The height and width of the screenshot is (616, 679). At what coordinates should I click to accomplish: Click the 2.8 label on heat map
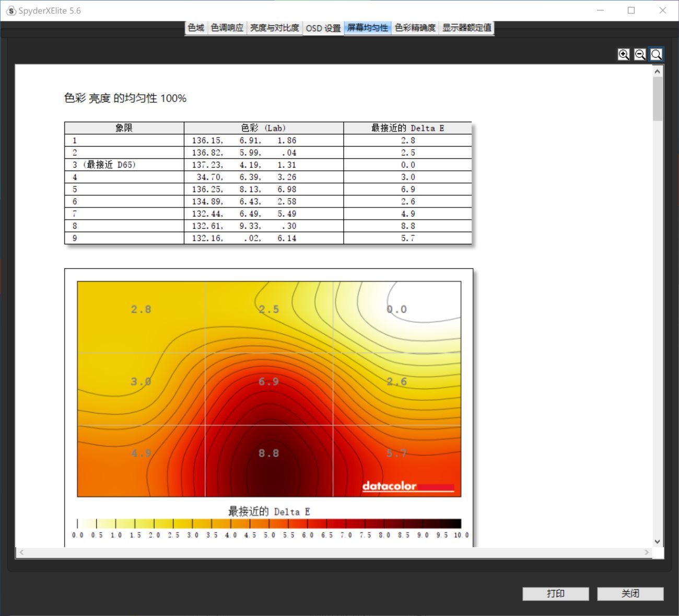click(141, 309)
